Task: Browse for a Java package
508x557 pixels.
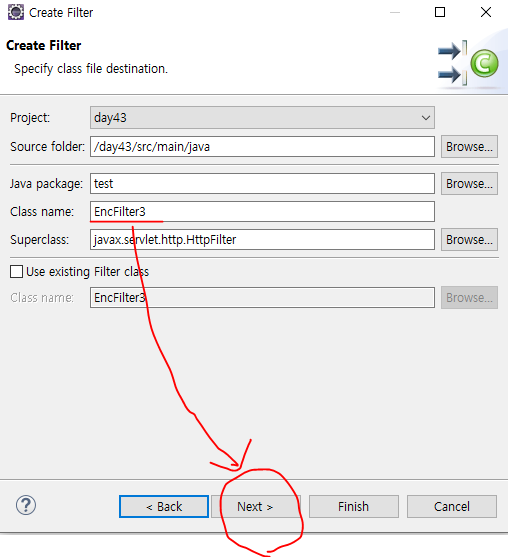Action: [x=469, y=183]
